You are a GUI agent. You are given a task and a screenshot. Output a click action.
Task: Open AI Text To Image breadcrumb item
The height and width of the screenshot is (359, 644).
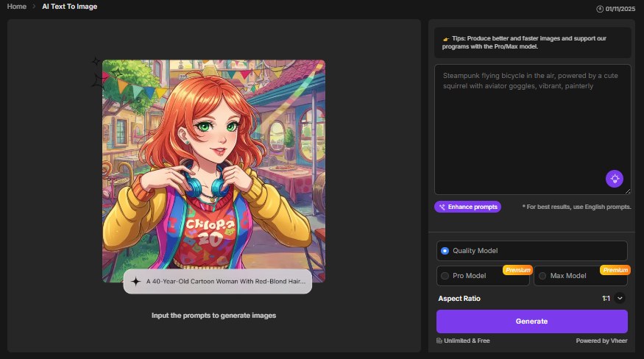(69, 7)
